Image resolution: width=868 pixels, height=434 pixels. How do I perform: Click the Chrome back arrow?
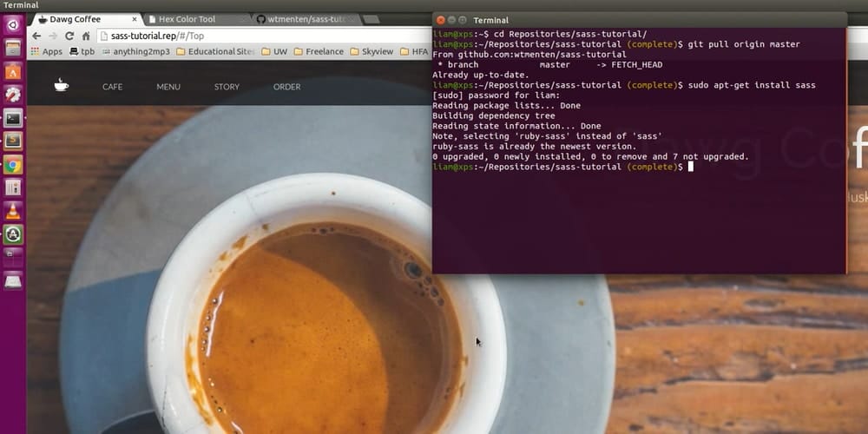36,36
